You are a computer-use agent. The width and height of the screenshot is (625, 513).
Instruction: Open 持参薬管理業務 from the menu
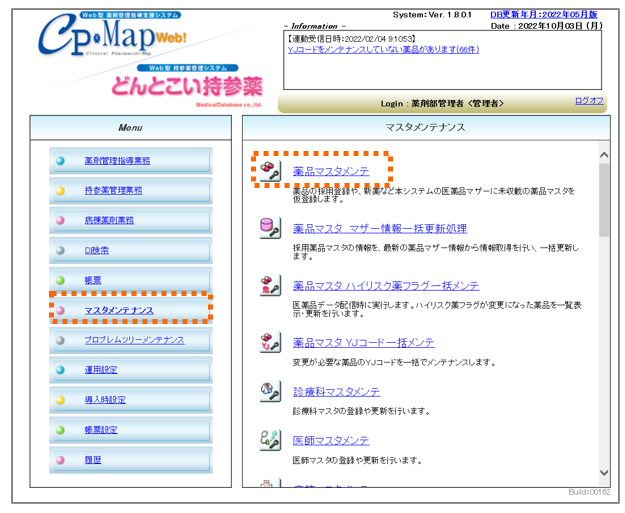pos(112,190)
